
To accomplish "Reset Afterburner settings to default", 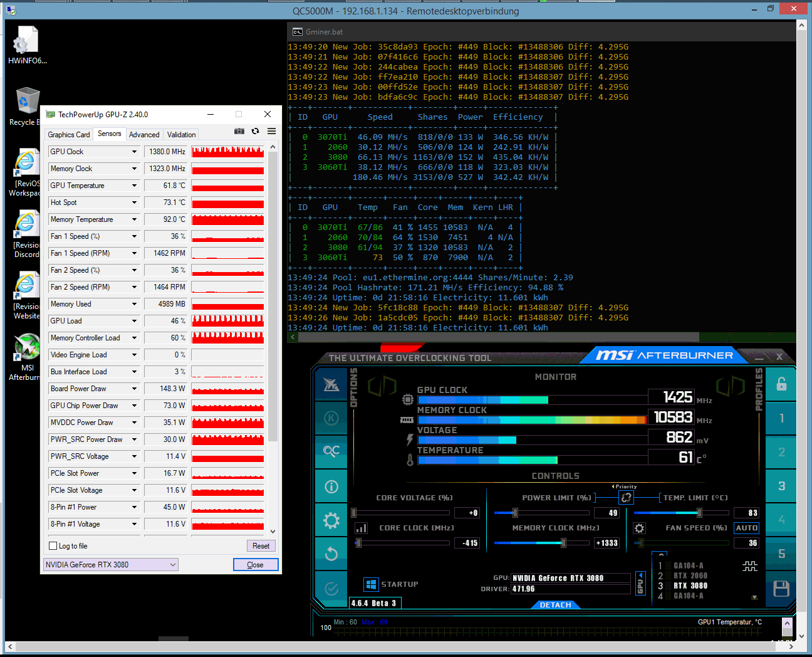I will (x=331, y=554).
